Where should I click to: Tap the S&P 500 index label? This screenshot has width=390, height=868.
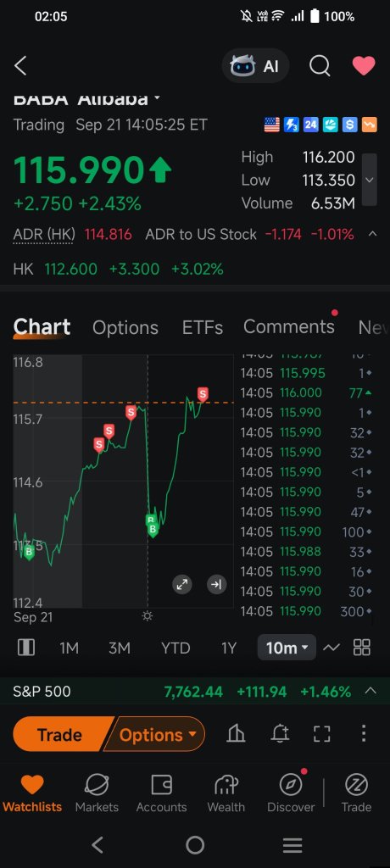[42, 692]
